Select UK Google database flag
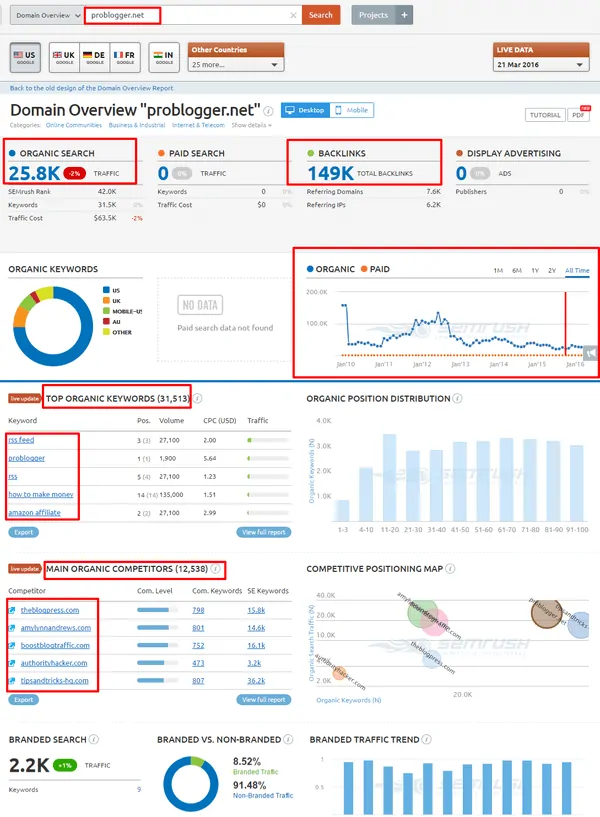 coord(64,57)
